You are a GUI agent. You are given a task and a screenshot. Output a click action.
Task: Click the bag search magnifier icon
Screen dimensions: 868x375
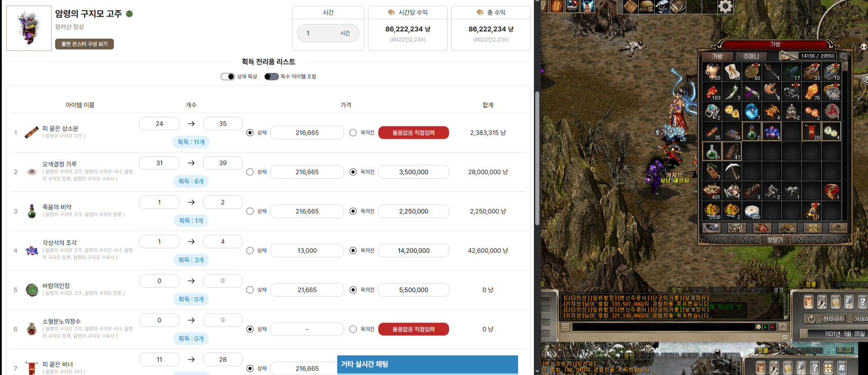844,56
